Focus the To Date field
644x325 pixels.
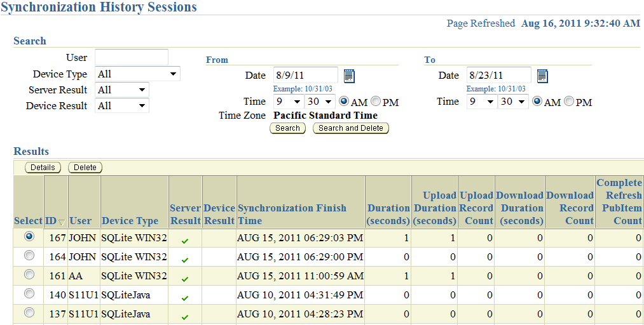pyautogui.click(x=499, y=76)
